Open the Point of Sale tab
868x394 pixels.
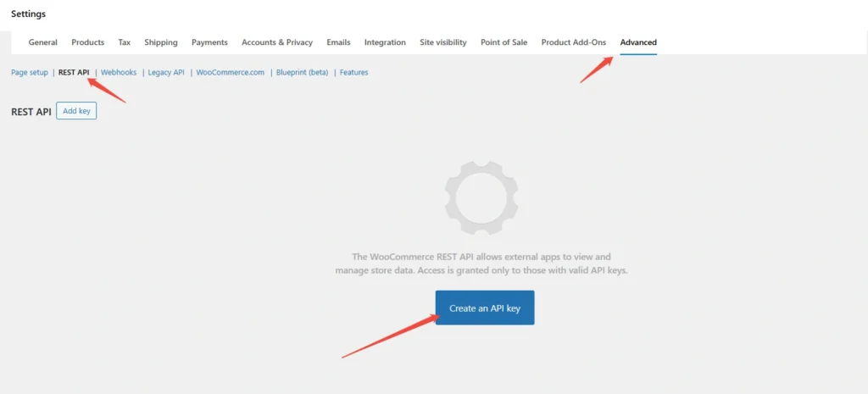pyautogui.click(x=504, y=42)
